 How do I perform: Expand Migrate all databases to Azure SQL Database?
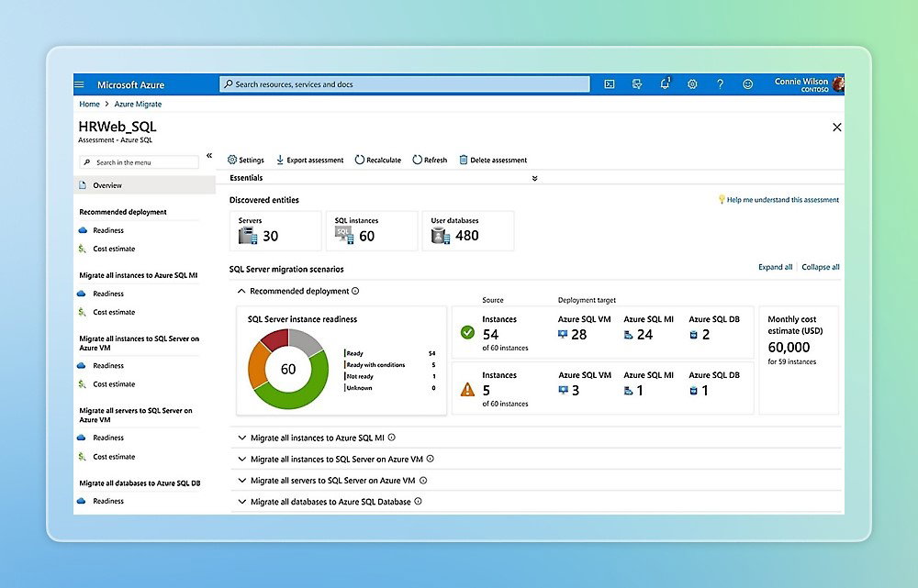pos(241,502)
